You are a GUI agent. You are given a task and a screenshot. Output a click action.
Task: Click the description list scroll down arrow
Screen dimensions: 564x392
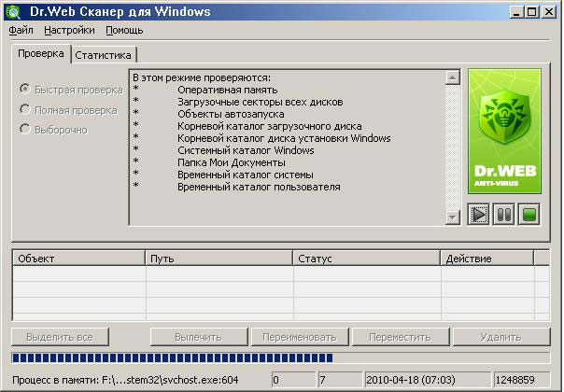tap(453, 217)
